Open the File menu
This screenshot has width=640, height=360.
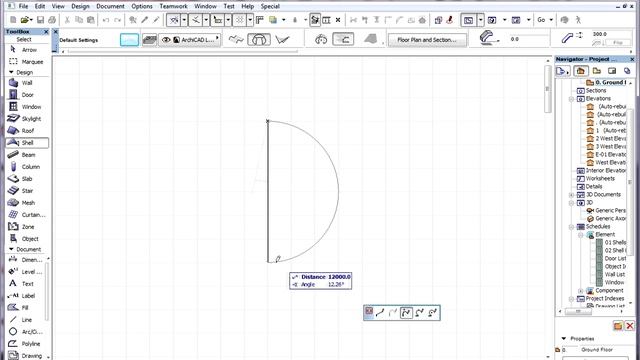pyautogui.click(x=23, y=6)
